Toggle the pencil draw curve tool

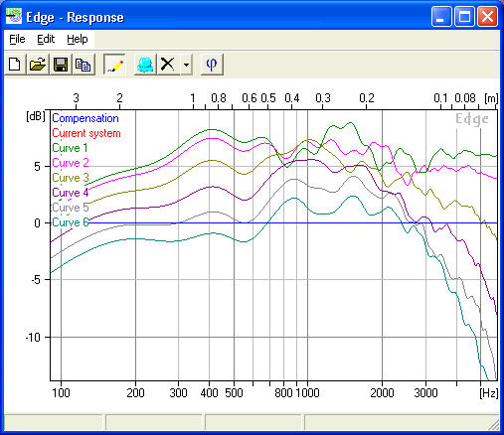tap(114, 65)
